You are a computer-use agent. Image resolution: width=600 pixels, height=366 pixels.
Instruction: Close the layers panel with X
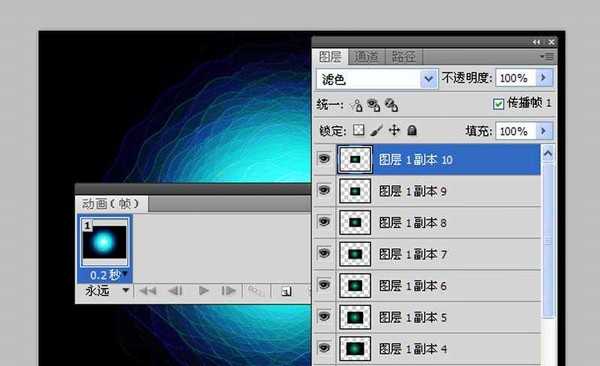point(551,42)
